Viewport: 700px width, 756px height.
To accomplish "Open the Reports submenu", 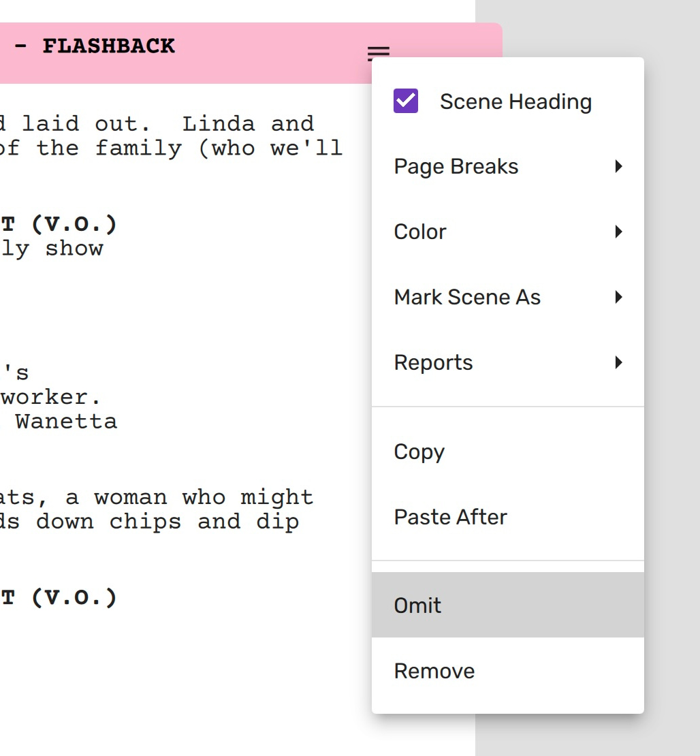I will (x=433, y=363).
